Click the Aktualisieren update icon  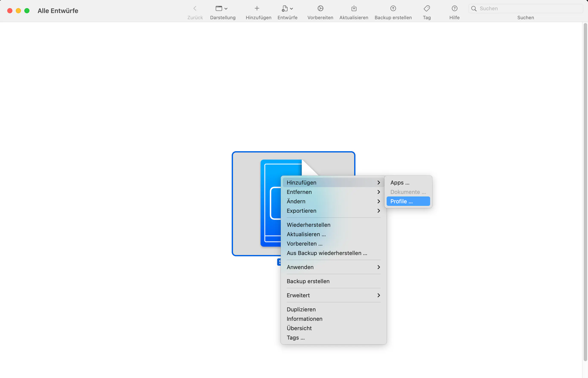tap(354, 8)
